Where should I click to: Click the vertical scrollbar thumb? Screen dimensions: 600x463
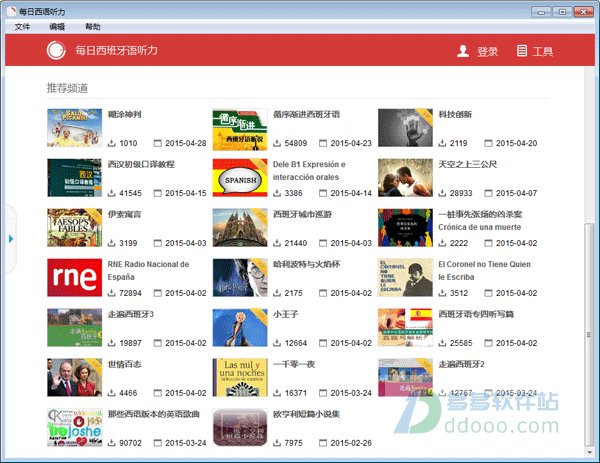point(589,335)
